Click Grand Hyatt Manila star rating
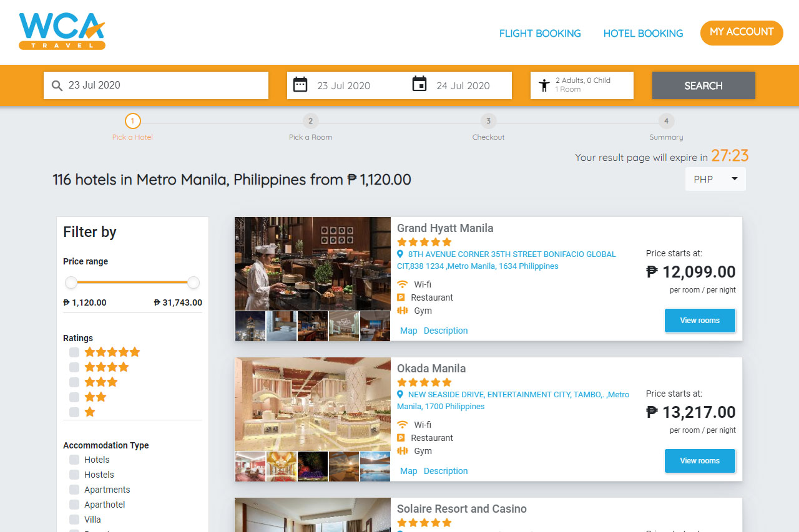 tap(424, 242)
